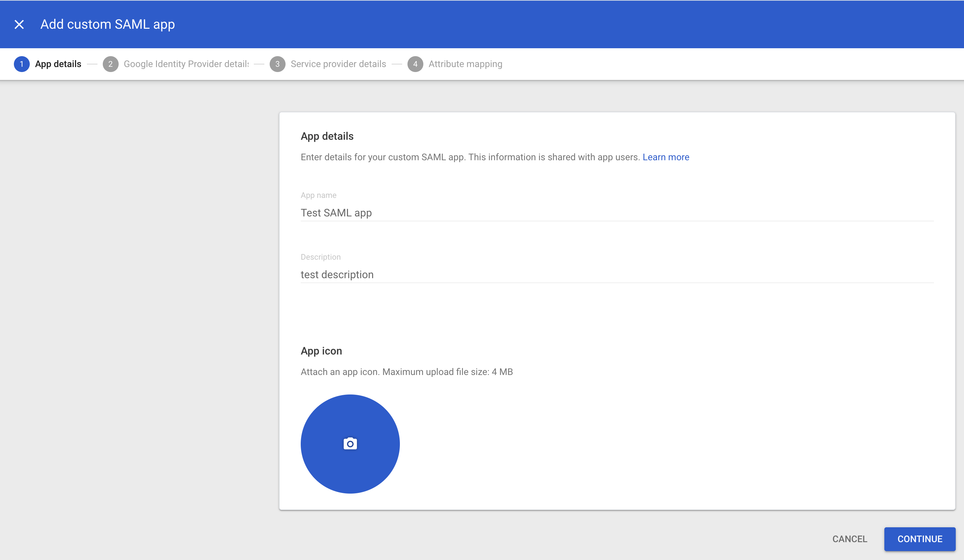964x560 pixels.
Task: Click the Add custom SAML app title
Action: coord(107,24)
